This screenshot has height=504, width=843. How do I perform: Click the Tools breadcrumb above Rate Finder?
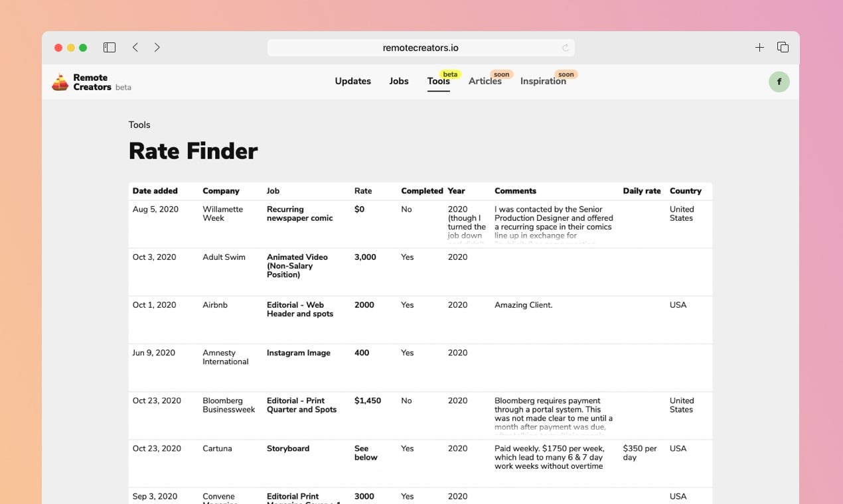coord(139,125)
